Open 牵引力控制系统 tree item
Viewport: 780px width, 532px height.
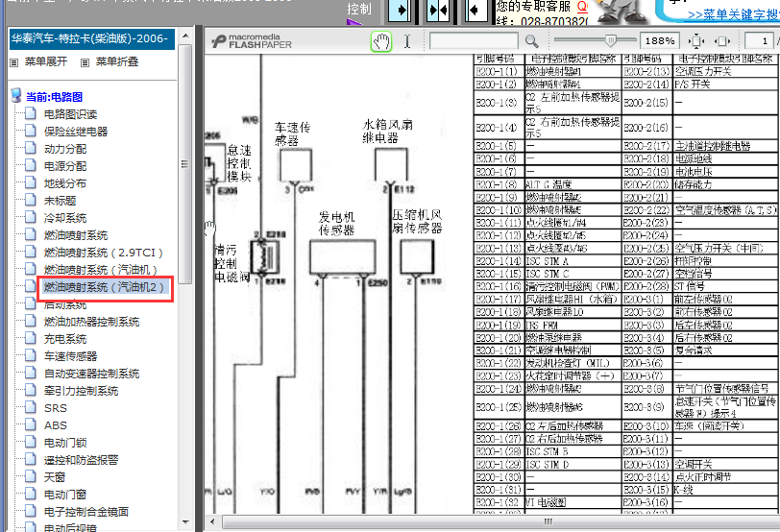coord(81,391)
